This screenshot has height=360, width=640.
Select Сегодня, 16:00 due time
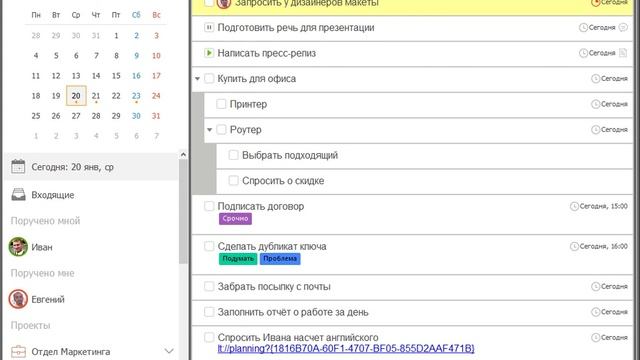(x=603, y=246)
